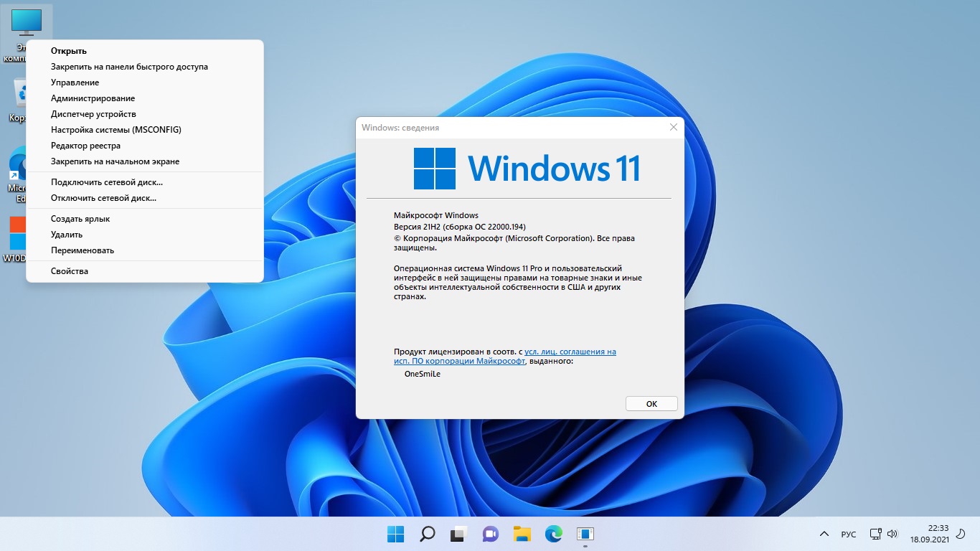Screen dimensions: 980x551
Task: Click the volume speaker icon
Action: [x=892, y=534]
